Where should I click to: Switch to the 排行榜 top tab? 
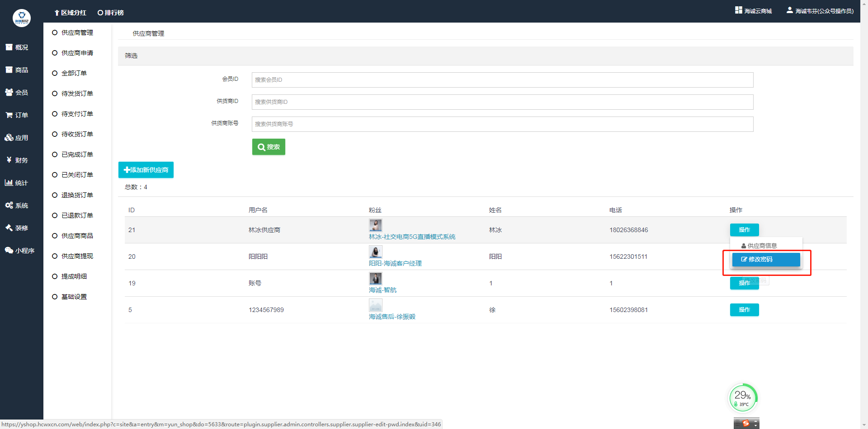click(x=111, y=13)
